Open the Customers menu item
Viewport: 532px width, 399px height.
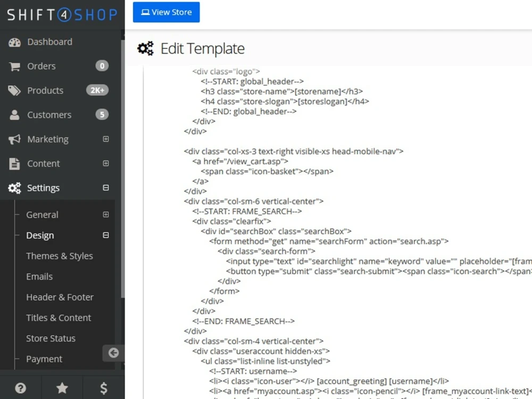point(49,115)
